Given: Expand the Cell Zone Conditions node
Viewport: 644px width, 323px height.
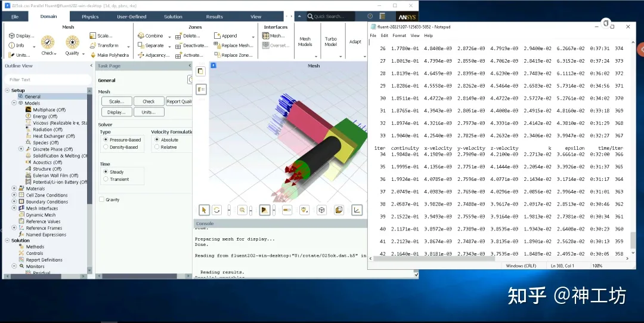Looking at the screenshot, I should pyautogui.click(x=14, y=195).
